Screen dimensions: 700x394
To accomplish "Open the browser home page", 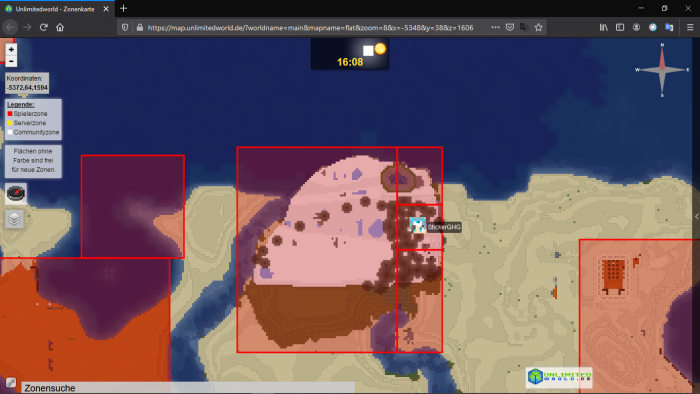I will click(x=60, y=27).
